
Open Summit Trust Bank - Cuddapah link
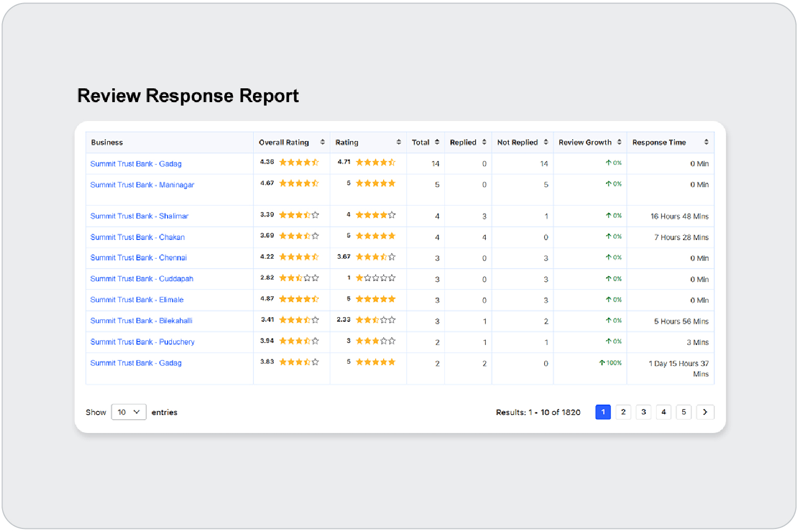pyautogui.click(x=142, y=279)
